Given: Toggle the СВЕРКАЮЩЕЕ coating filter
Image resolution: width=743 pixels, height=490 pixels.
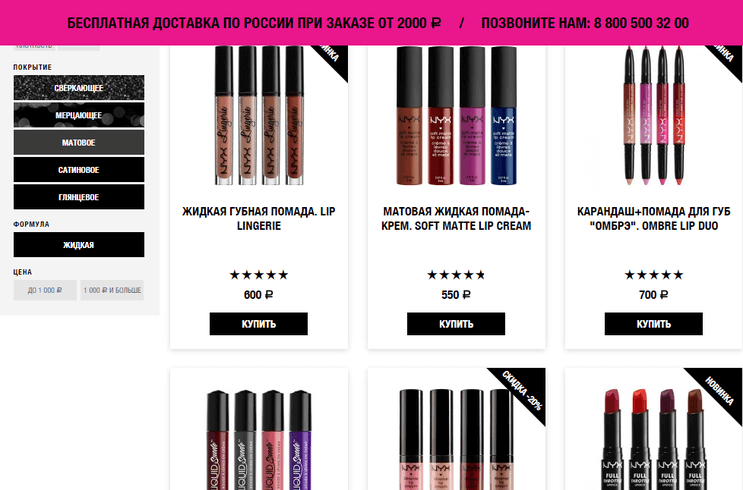Looking at the screenshot, I should 79,88.
